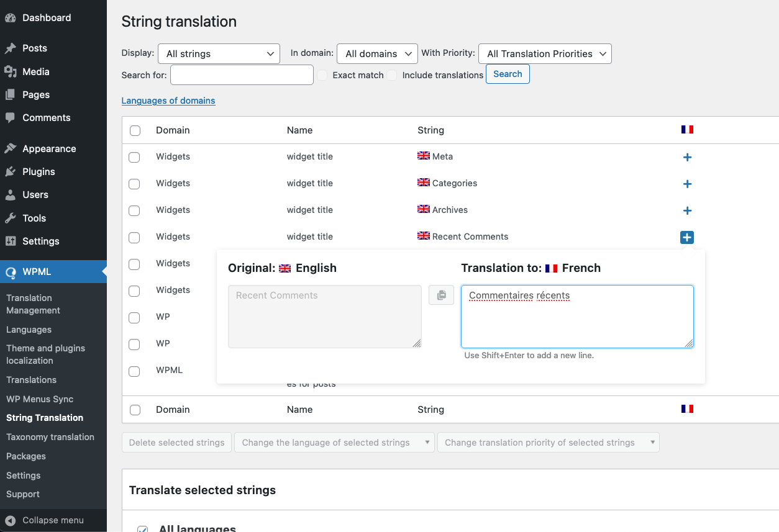Check the Archives row checkbox
Screen dimensions: 779x532
134,210
